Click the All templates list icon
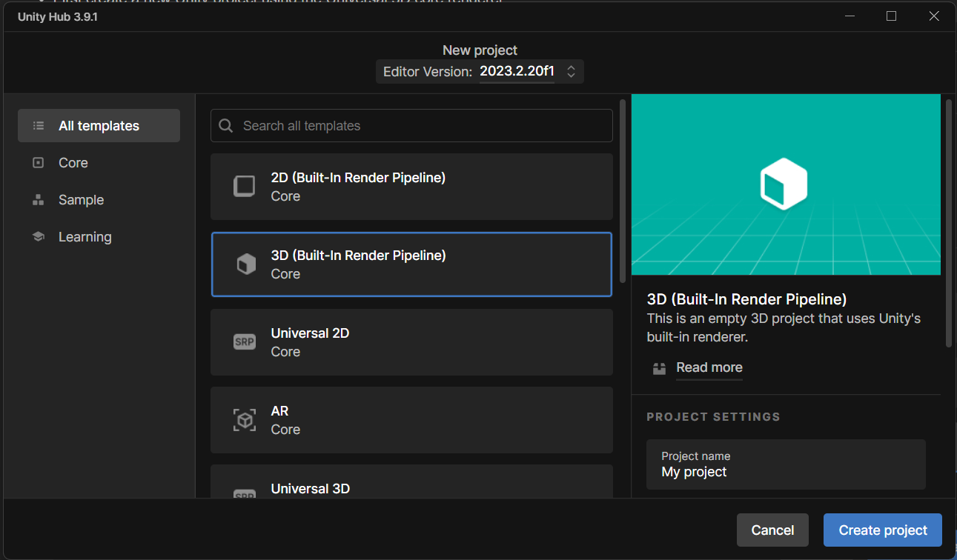Image resolution: width=957 pixels, height=560 pixels. (39, 126)
